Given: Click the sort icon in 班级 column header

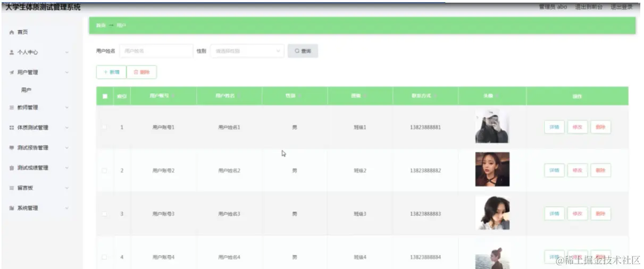Looking at the screenshot, I should [x=365, y=96].
